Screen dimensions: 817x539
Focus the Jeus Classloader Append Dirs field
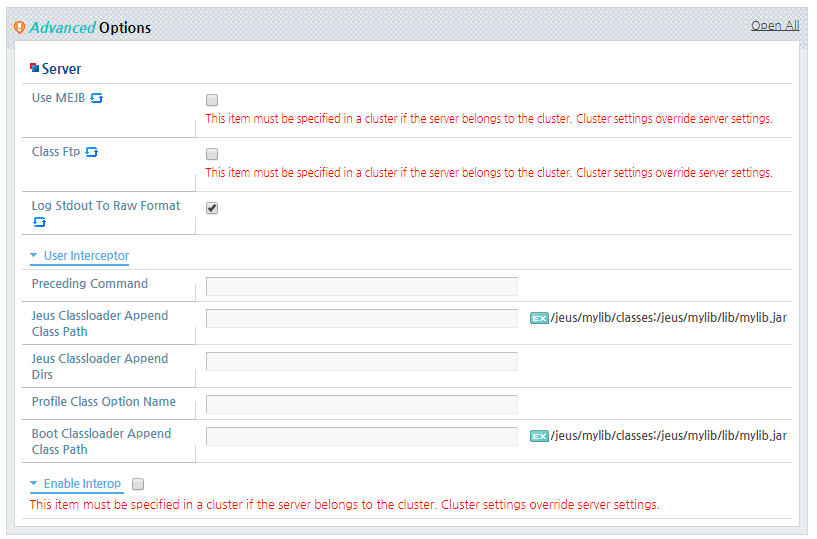362,362
